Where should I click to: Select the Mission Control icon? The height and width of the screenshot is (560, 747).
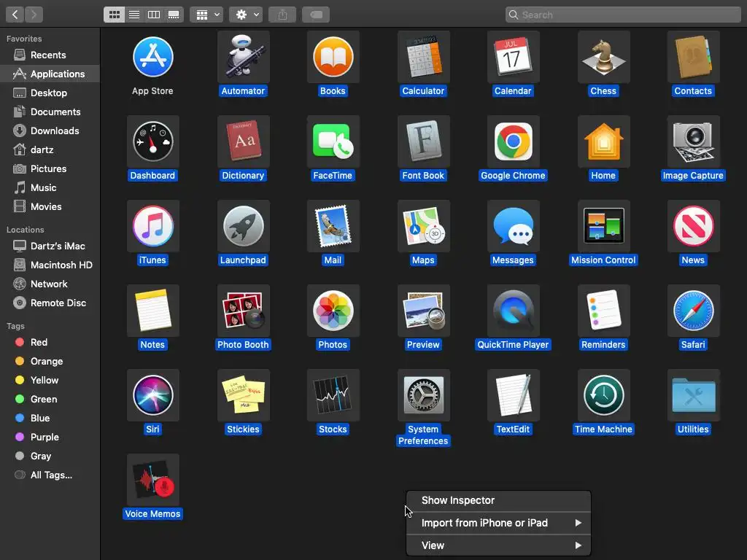pos(603,226)
